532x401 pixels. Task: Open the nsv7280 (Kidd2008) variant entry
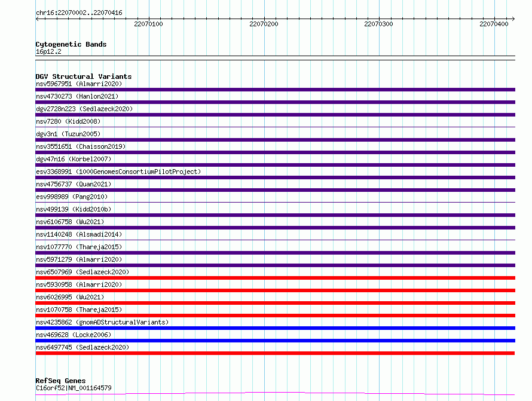point(68,121)
